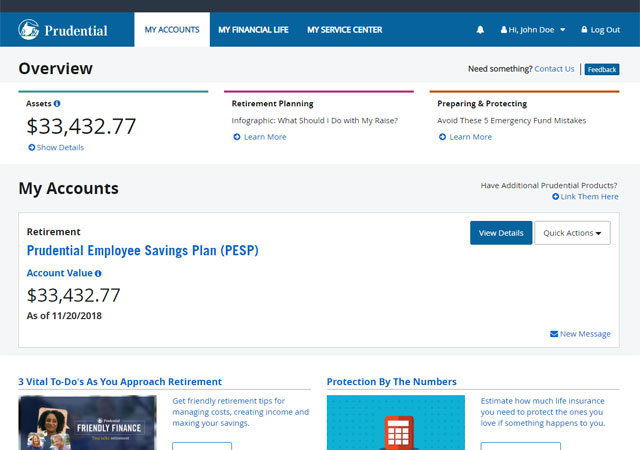
Task: Click the My Accounts section heading
Action: click(x=69, y=189)
